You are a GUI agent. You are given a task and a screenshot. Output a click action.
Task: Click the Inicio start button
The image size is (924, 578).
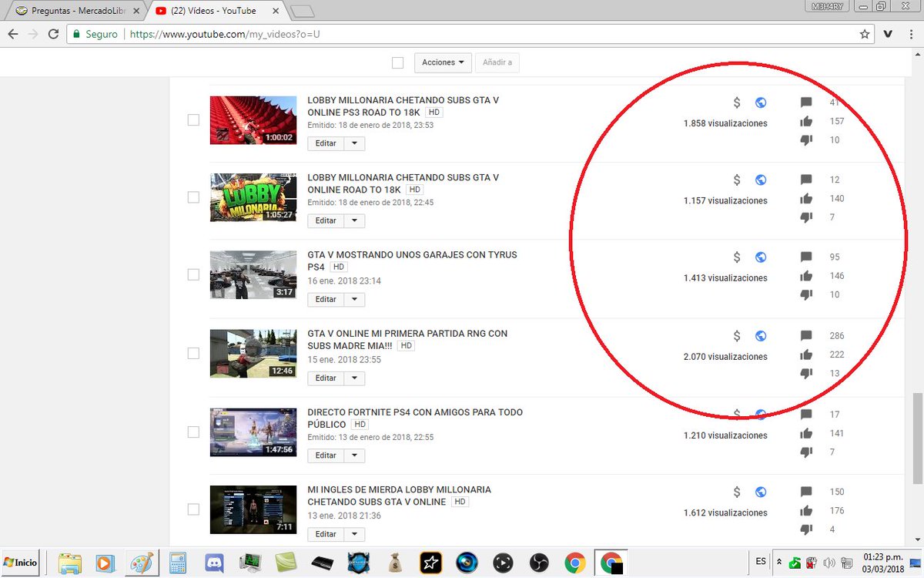pos(21,563)
